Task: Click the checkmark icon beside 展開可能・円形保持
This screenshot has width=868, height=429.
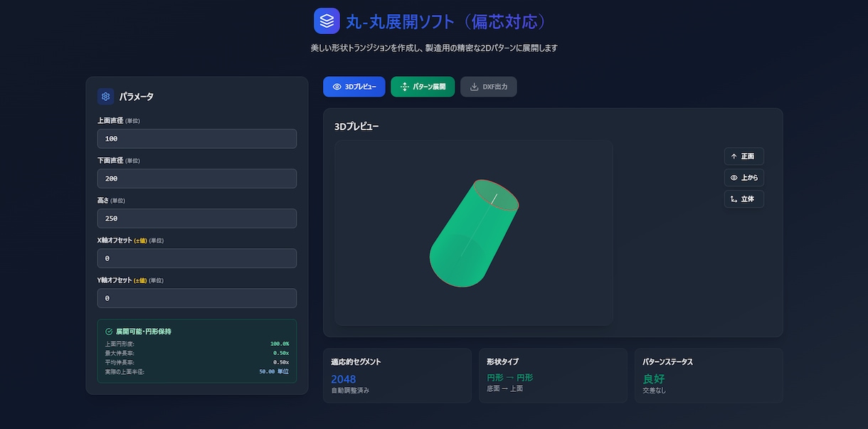Action: click(109, 332)
